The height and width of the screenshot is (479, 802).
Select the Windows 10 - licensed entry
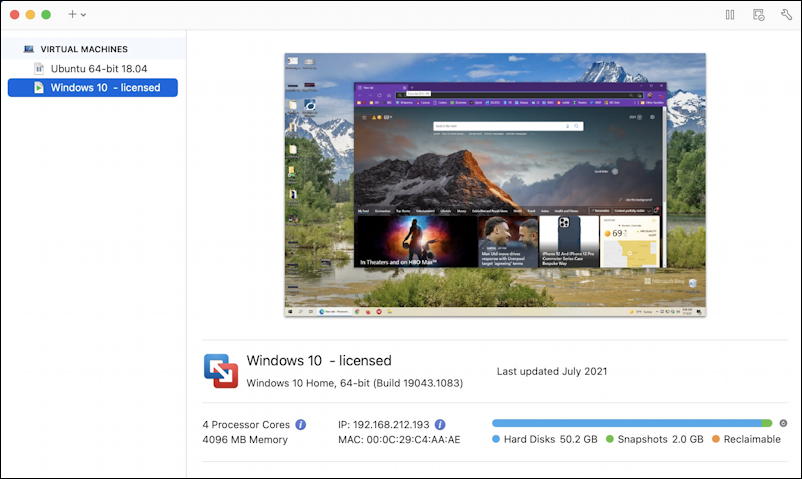pyautogui.click(x=105, y=88)
